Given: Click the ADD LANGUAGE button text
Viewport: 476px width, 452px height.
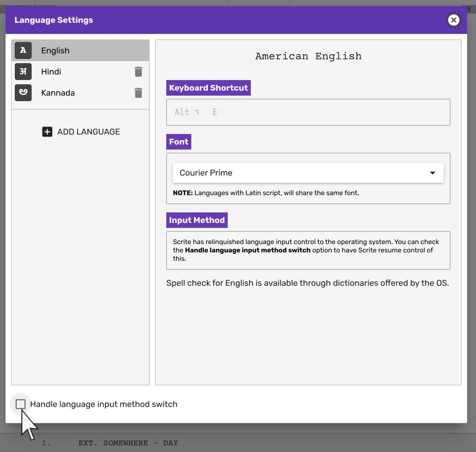Looking at the screenshot, I should (88, 132).
